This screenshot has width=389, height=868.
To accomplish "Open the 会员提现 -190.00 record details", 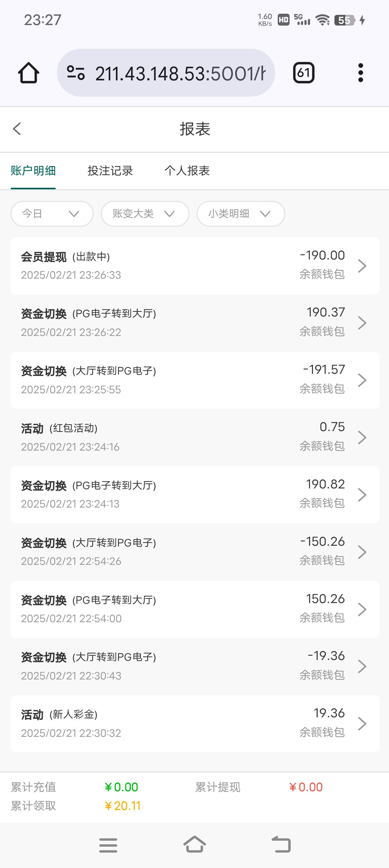I will click(x=194, y=266).
